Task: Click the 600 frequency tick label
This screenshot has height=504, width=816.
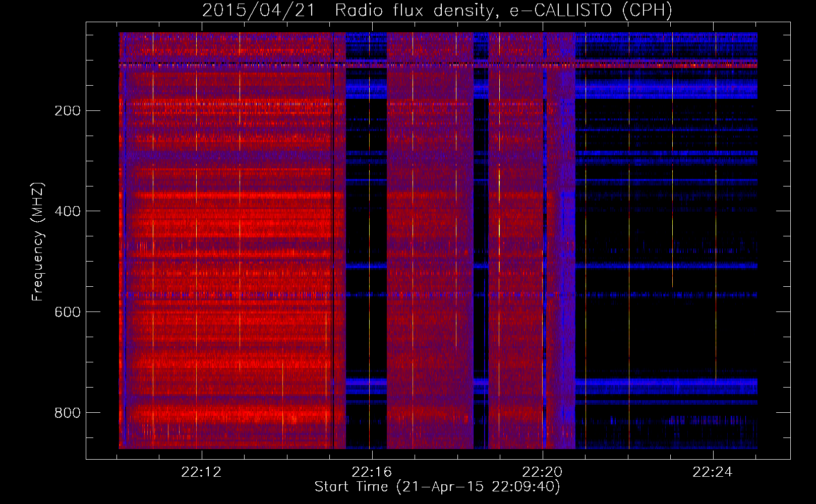Action: pos(68,312)
